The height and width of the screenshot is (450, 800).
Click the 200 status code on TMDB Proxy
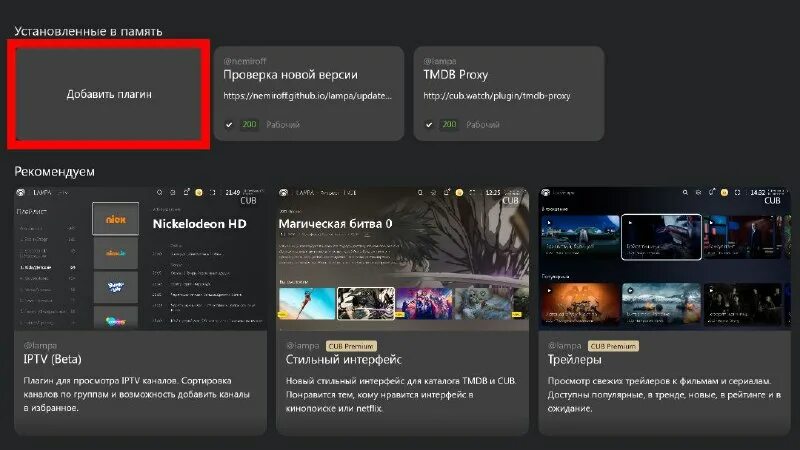click(449, 124)
